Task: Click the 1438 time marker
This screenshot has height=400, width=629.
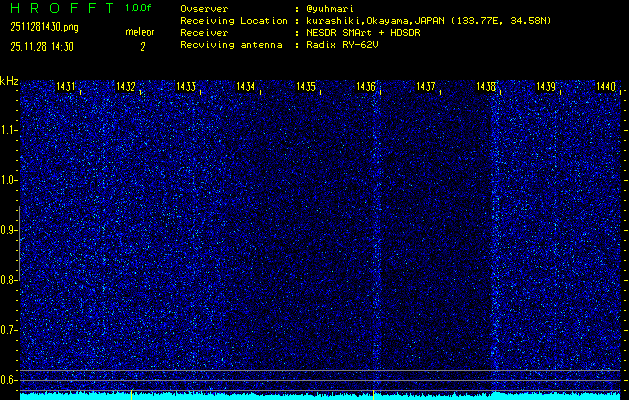Action: (x=486, y=86)
